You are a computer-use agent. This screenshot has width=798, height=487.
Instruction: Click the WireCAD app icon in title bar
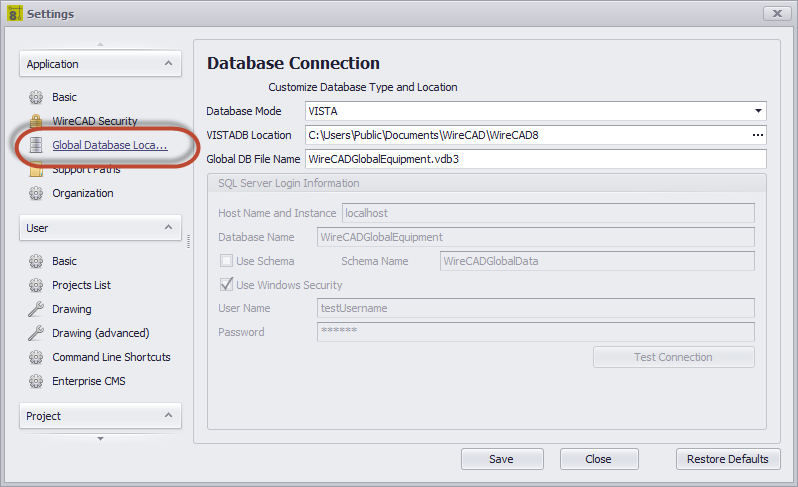pos(14,13)
